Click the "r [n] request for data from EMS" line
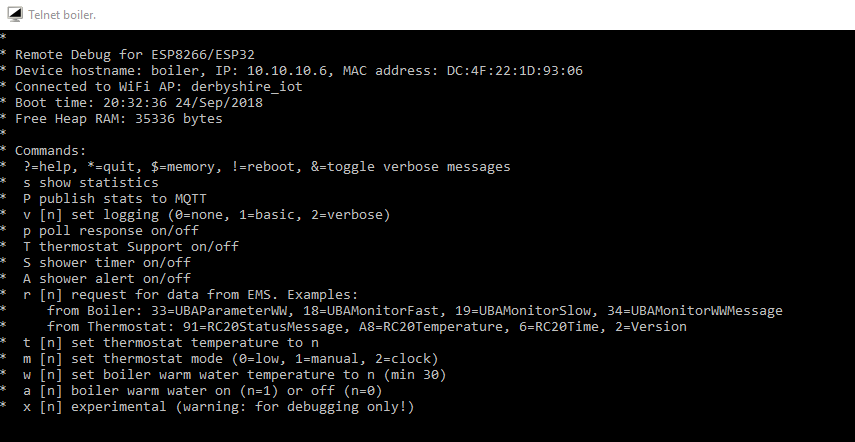 click(x=190, y=294)
